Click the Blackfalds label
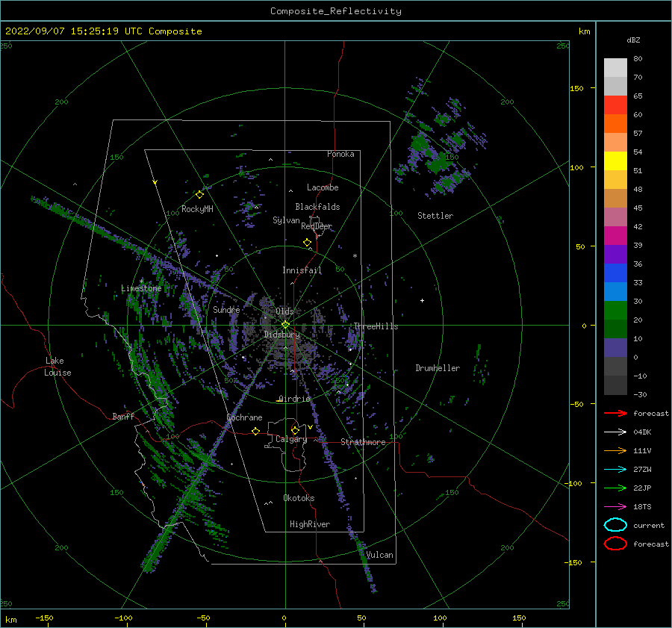This screenshot has width=672, height=628. pyautogui.click(x=317, y=207)
